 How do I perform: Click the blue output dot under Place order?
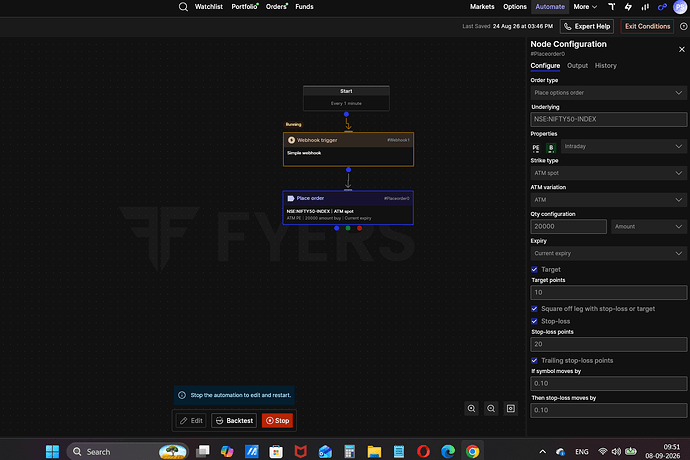337,228
